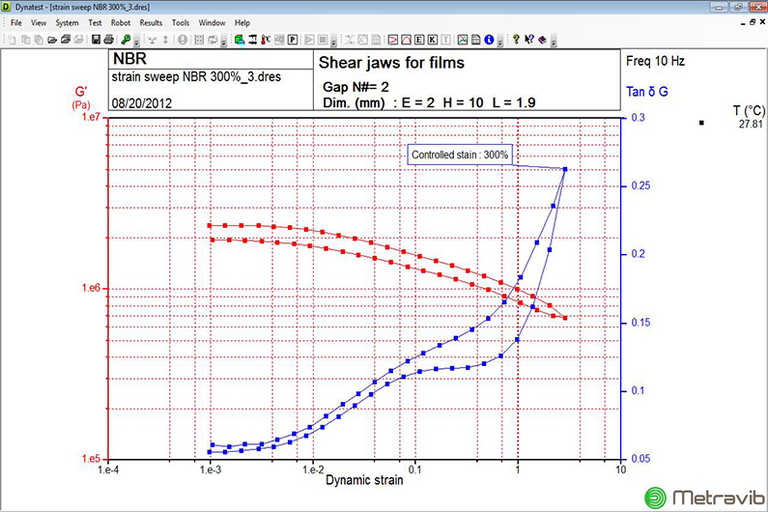This screenshot has width=768, height=512.
Task: Click the boxed K toolbar icon
Action: [432, 40]
